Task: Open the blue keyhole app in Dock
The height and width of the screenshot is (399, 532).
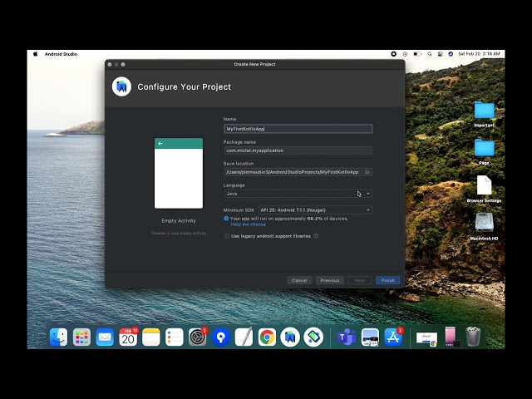Action: tap(220, 337)
